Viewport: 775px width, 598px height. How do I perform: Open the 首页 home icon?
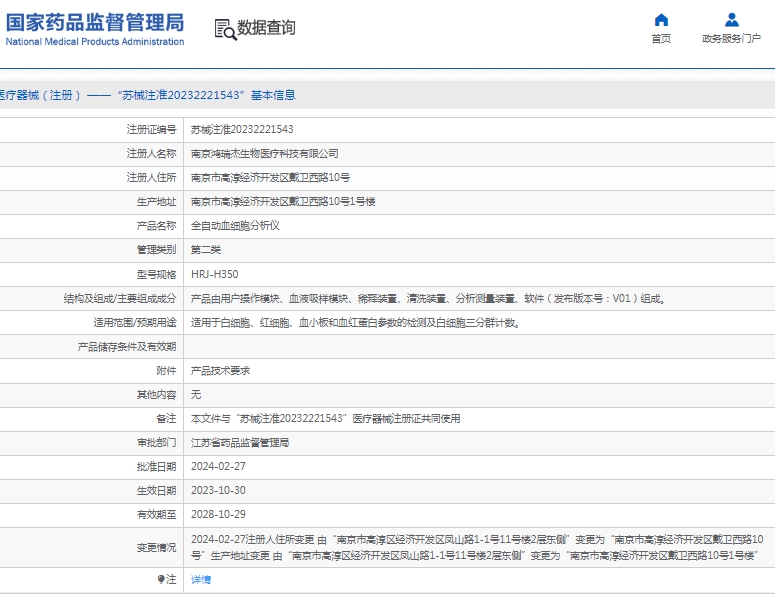[661, 20]
